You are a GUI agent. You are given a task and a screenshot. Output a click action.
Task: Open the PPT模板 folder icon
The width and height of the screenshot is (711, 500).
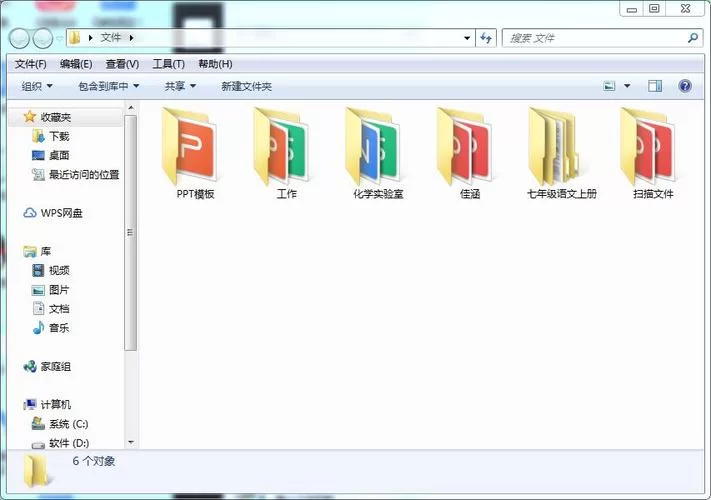[x=190, y=146]
